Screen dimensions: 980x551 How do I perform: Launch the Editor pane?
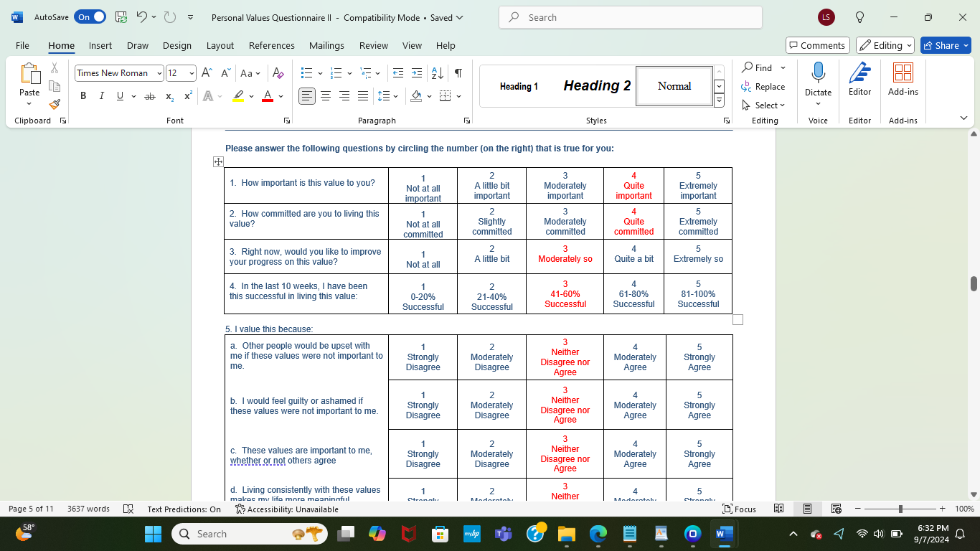pos(859,81)
